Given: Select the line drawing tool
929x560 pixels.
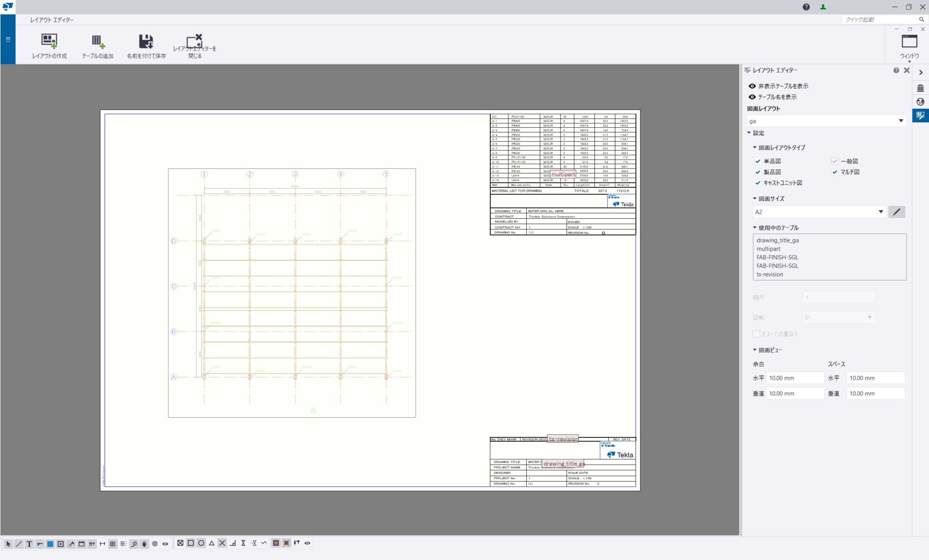Looking at the screenshot, I should click(x=18, y=543).
